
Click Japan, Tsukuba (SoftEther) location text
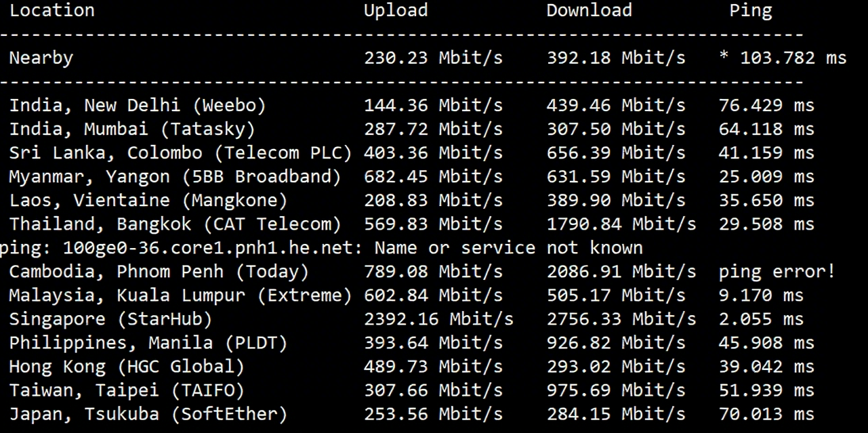coord(148,414)
